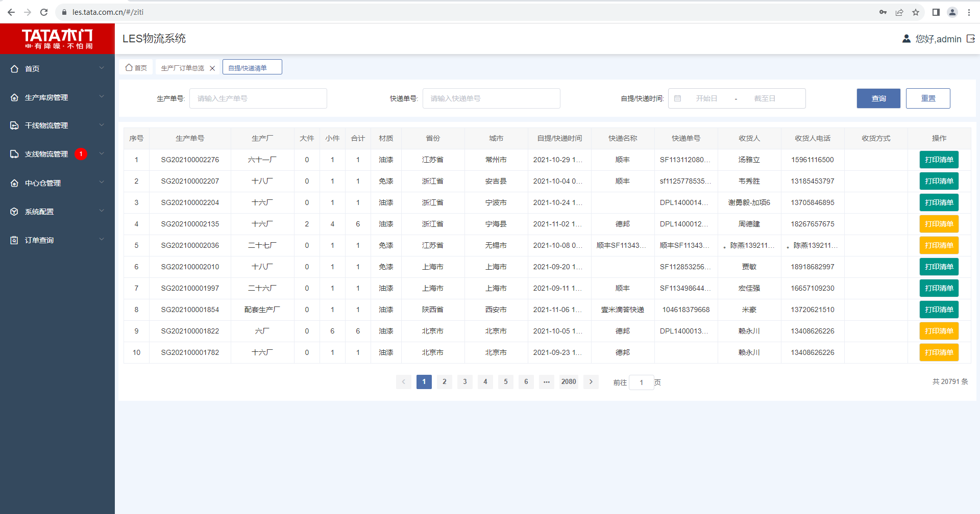Jump to last page 2080
Screen dimensions: 980x514
(x=569, y=381)
